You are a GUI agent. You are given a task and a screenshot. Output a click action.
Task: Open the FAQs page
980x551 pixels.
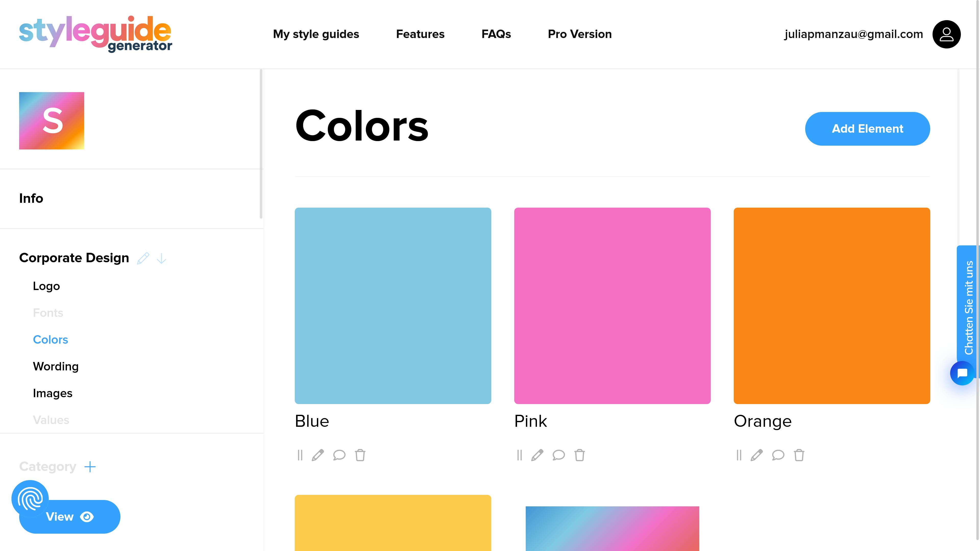[x=496, y=34]
